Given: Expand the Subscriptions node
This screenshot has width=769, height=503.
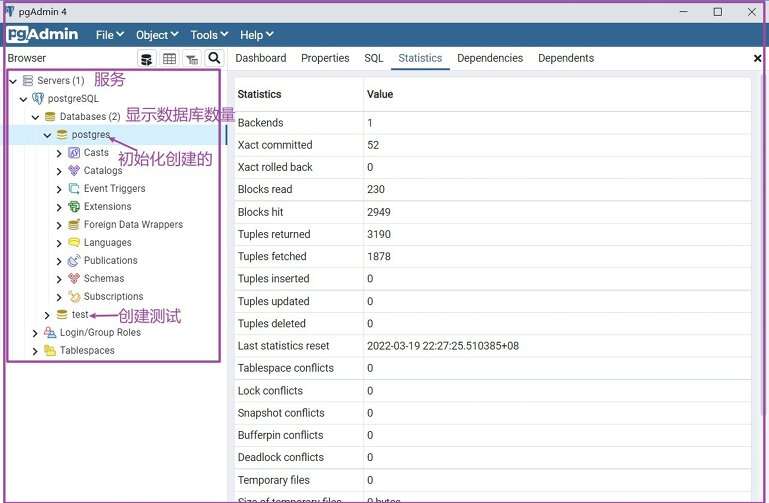Looking at the screenshot, I should pos(59,297).
